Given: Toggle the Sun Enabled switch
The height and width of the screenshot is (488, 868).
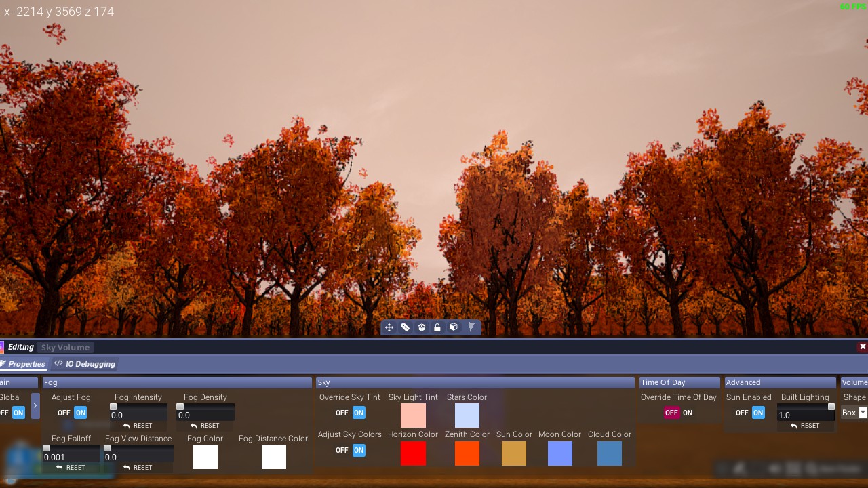Looking at the screenshot, I should (751, 413).
